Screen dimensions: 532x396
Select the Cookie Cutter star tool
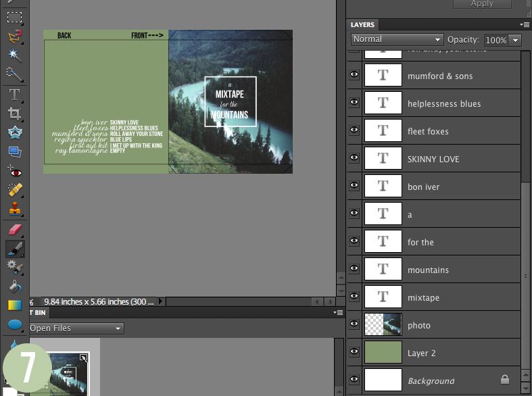tap(14, 132)
